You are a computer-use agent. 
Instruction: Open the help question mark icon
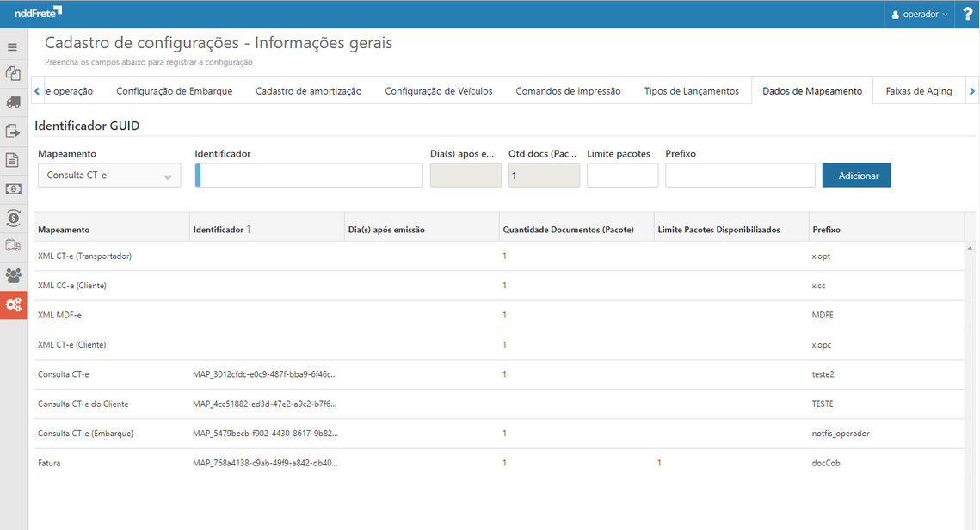pyautogui.click(x=968, y=13)
